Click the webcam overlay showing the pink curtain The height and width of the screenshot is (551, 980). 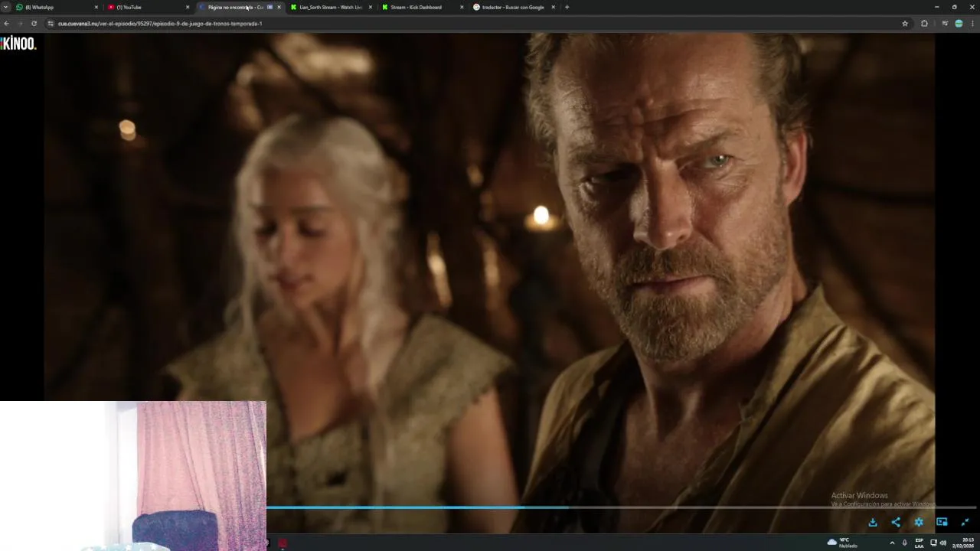(133, 475)
